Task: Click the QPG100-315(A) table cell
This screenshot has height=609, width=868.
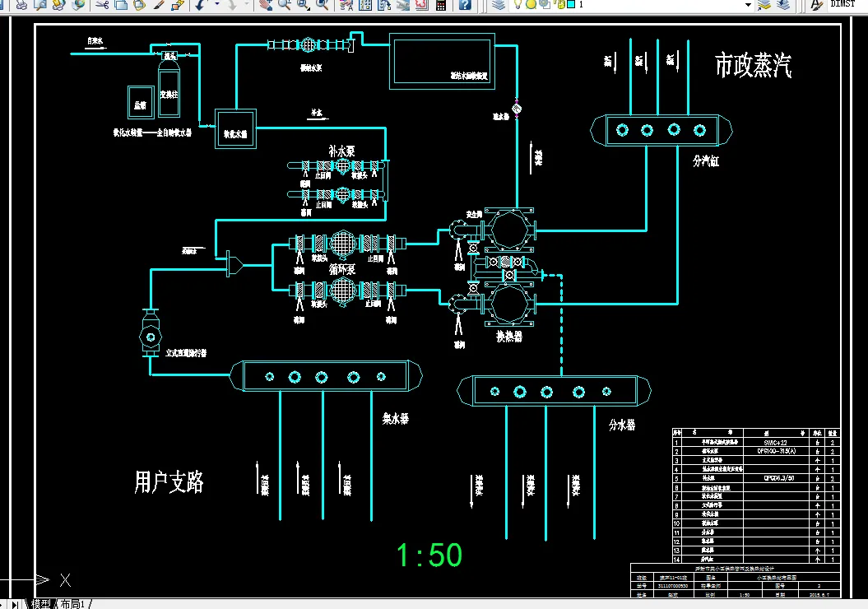Action: click(776, 451)
